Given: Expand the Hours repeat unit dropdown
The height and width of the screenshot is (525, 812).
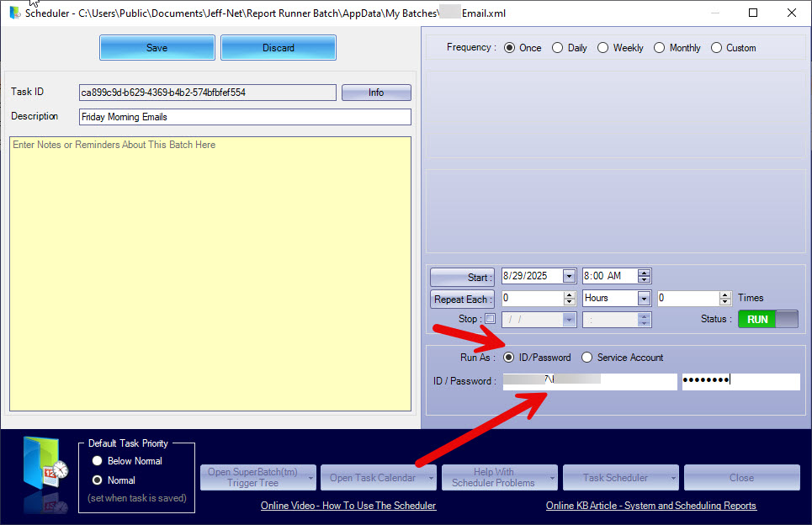Looking at the screenshot, I should click(644, 299).
